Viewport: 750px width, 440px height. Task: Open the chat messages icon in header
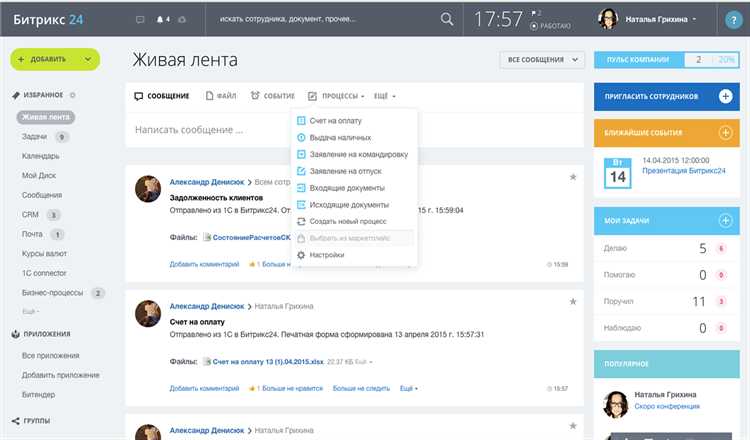click(140, 20)
